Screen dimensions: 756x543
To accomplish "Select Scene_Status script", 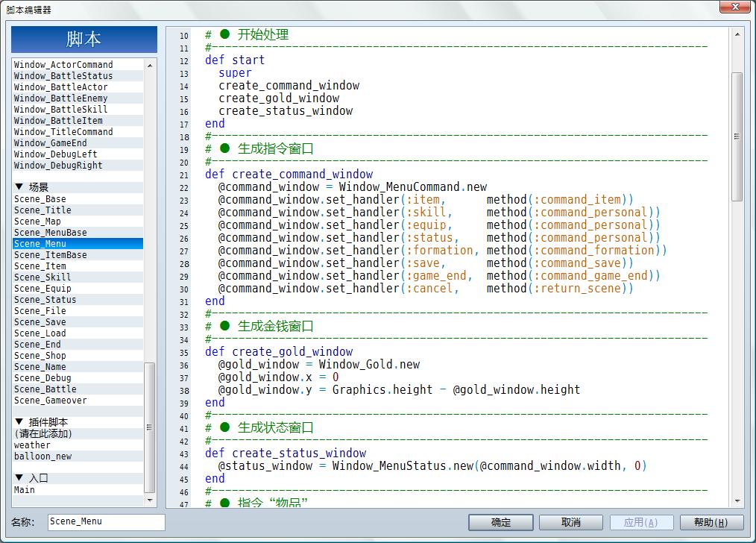I will click(x=78, y=299).
